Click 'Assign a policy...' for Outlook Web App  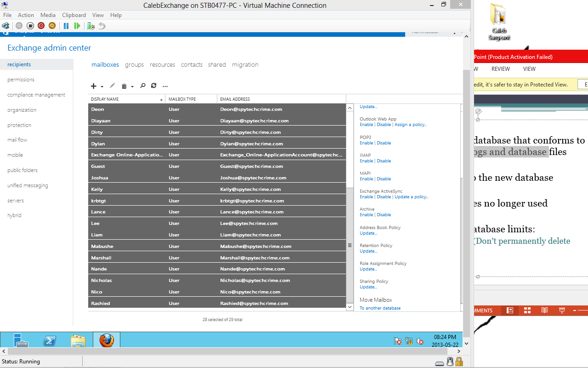coord(411,125)
